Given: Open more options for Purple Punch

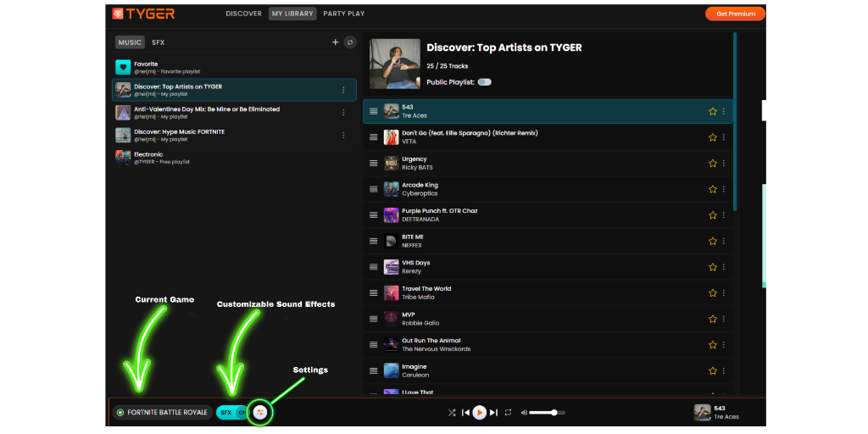Looking at the screenshot, I should pos(724,215).
